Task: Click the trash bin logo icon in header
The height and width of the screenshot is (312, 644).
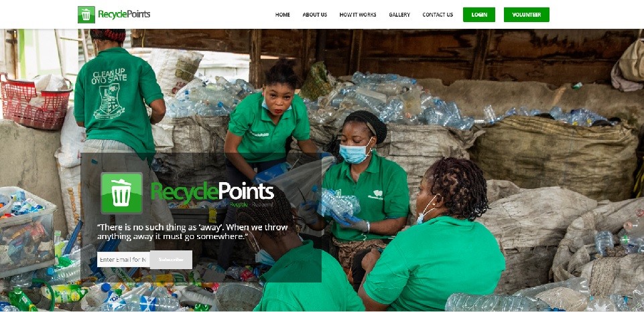Action: click(x=86, y=15)
